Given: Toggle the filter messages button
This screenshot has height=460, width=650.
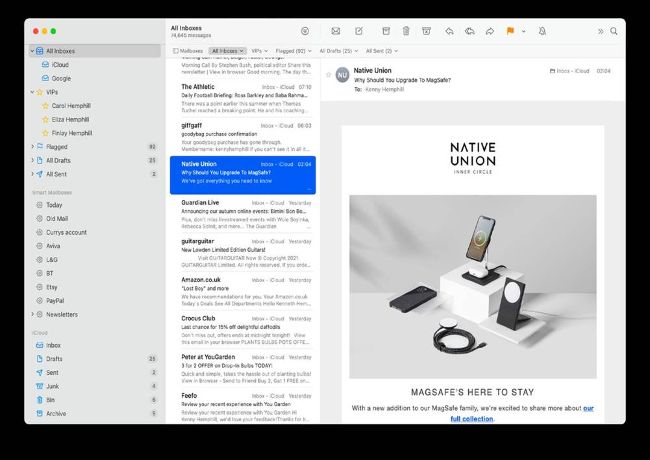Looking at the screenshot, I should tap(305, 31).
